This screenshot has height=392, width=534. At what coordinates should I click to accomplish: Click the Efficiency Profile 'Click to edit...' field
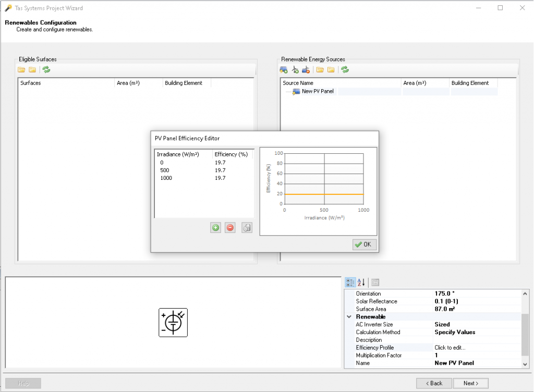[x=450, y=348]
